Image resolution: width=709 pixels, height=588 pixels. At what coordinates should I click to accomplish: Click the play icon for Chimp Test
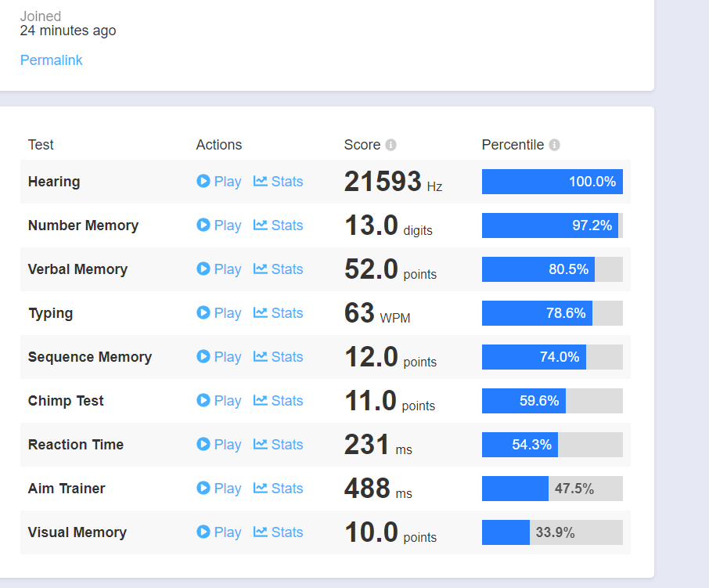point(203,401)
